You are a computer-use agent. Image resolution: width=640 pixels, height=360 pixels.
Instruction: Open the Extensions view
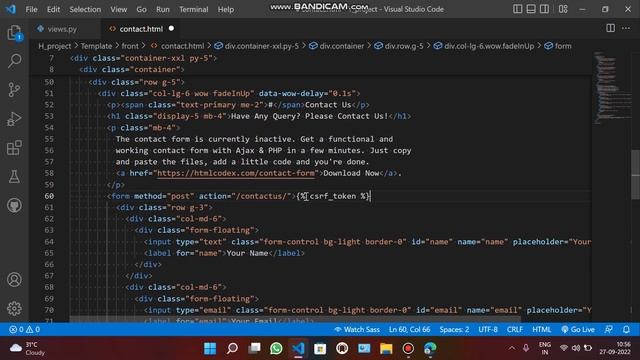point(14,148)
